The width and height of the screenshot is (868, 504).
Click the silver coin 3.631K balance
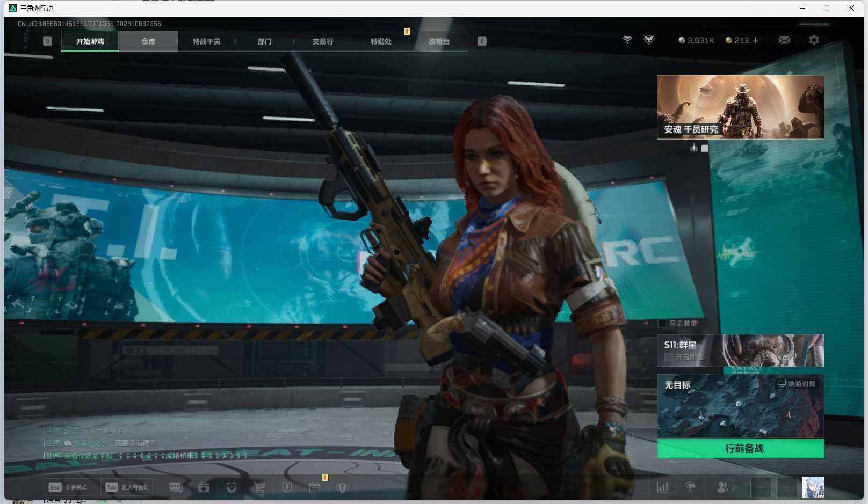pos(696,40)
